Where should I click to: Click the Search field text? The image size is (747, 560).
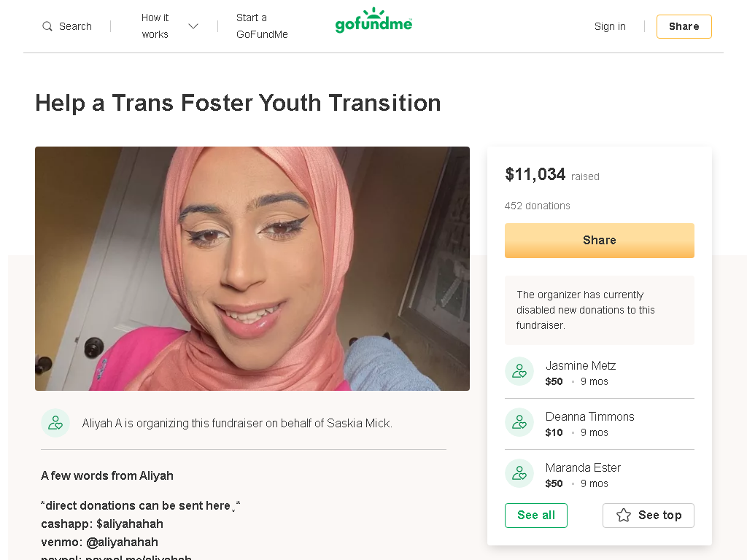pos(75,26)
